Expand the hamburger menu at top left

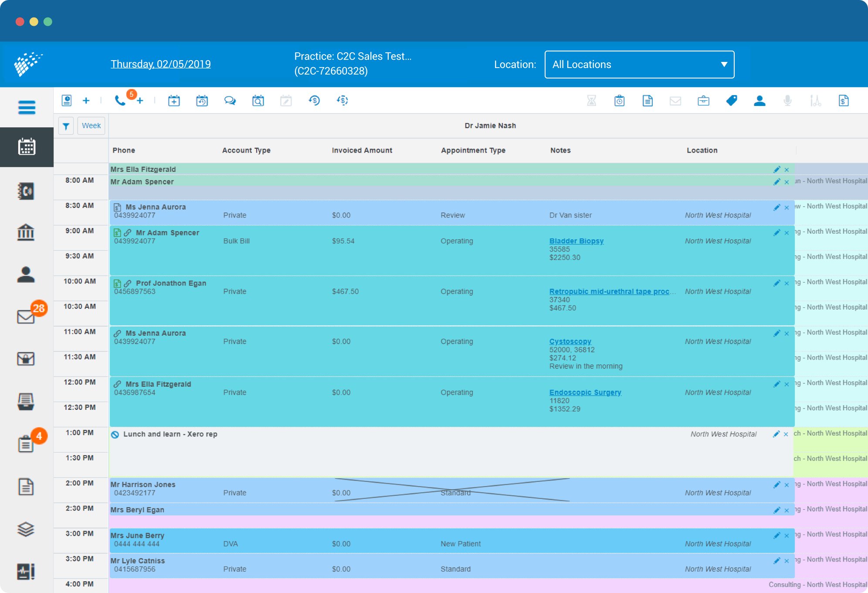pyautogui.click(x=27, y=107)
